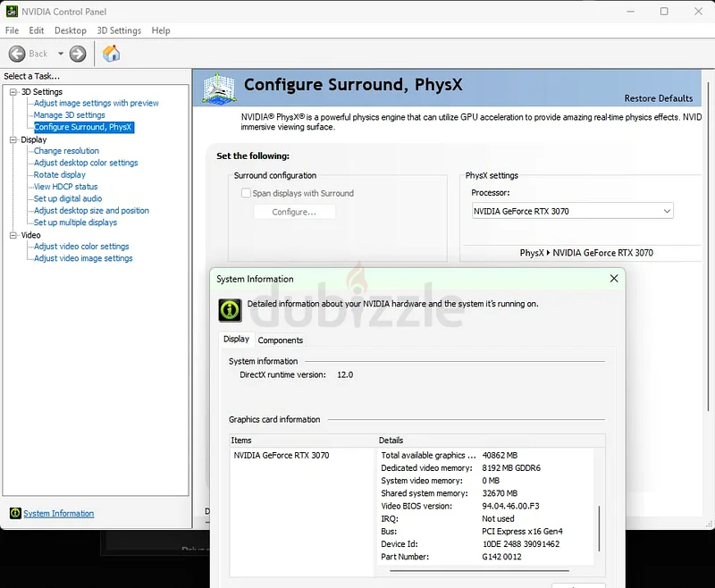Minimize the NVIDIA Control Panel window
The image size is (715, 588).
click(x=631, y=12)
